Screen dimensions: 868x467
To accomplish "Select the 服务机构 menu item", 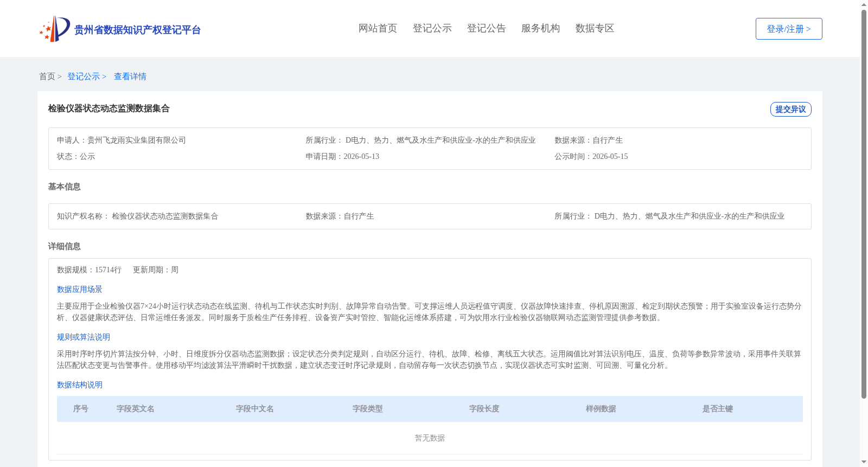I will (540, 28).
